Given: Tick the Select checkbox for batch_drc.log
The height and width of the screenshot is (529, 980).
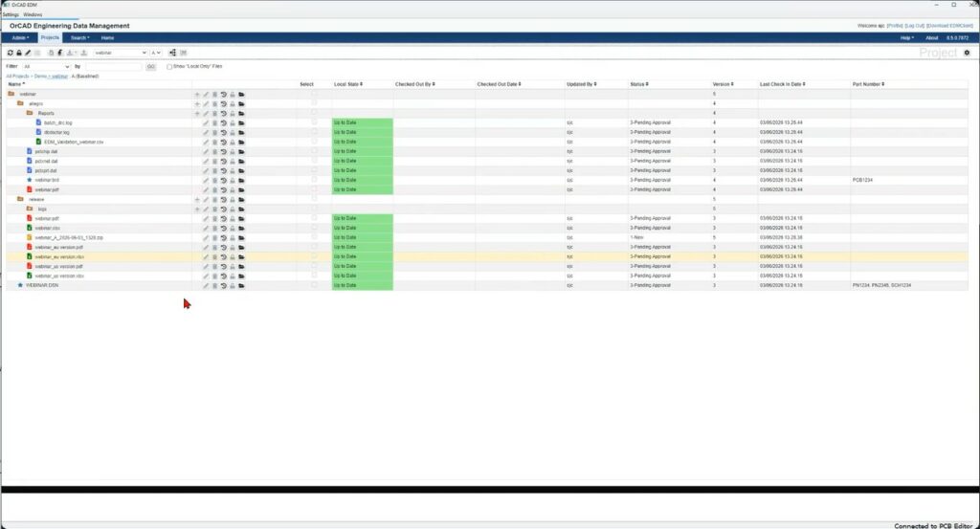Looking at the screenshot, I should coord(314,122).
